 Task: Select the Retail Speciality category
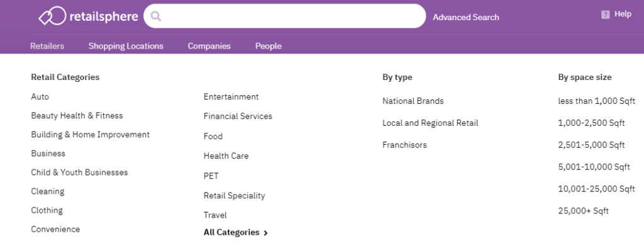tap(234, 196)
